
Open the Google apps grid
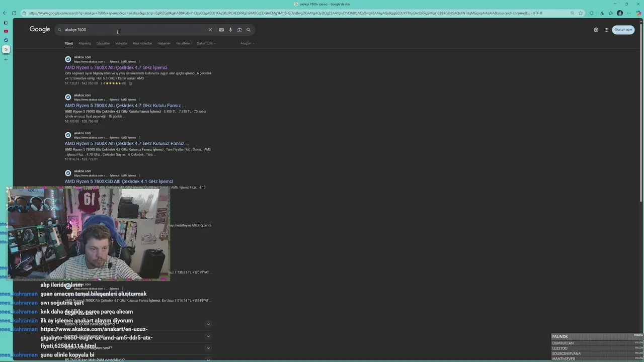(x=606, y=30)
